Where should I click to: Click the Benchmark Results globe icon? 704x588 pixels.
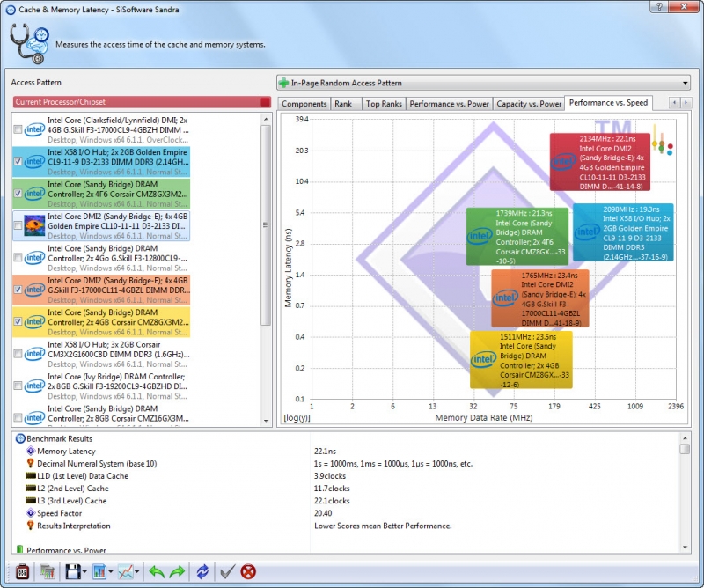click(x=20, y=438)
